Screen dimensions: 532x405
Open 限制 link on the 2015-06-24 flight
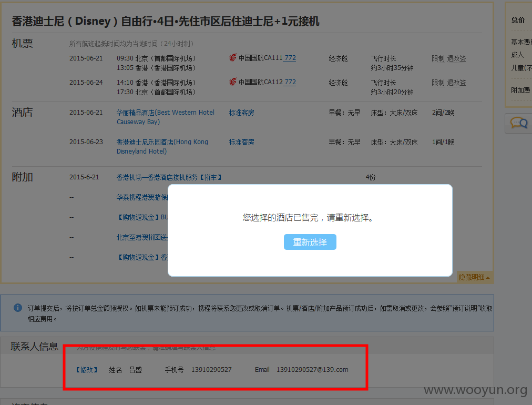point(438,83)
